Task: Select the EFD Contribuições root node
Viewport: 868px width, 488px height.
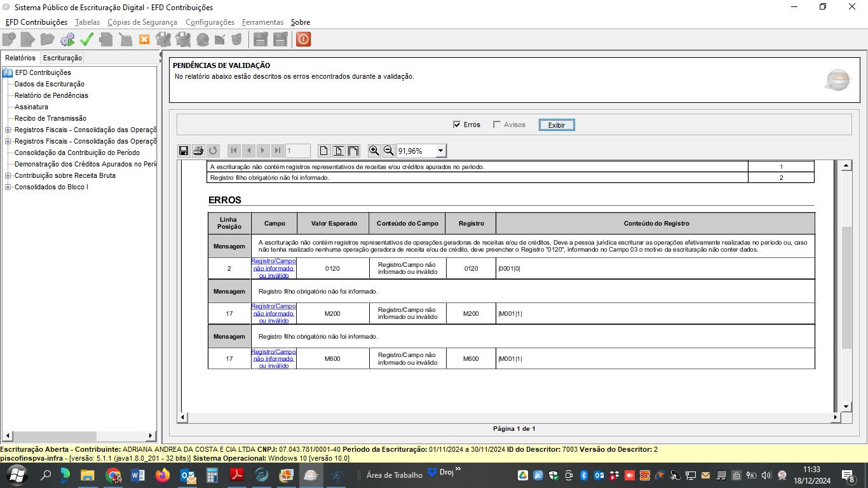Action: [x=43, y=72]
